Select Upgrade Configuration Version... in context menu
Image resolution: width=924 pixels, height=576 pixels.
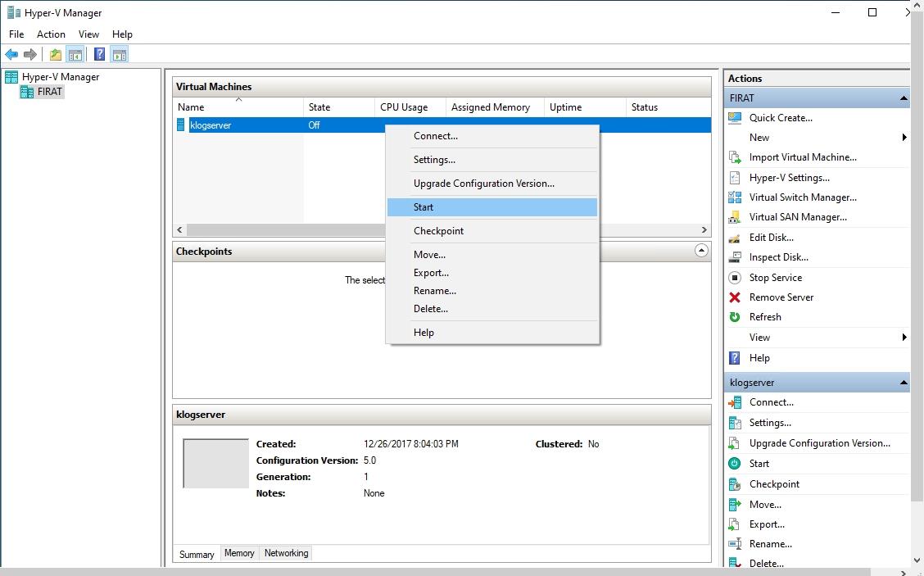click(x=492, y=184)
